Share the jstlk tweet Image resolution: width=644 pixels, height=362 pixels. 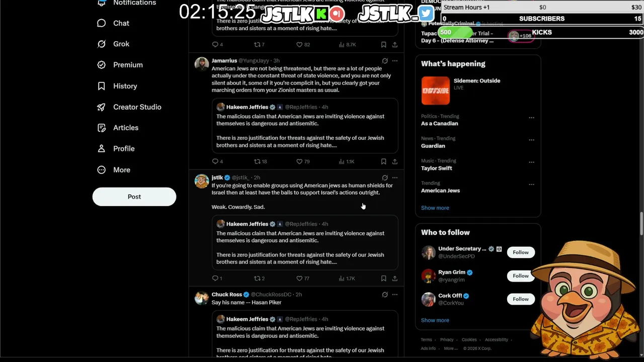click(x=395, y=278)
